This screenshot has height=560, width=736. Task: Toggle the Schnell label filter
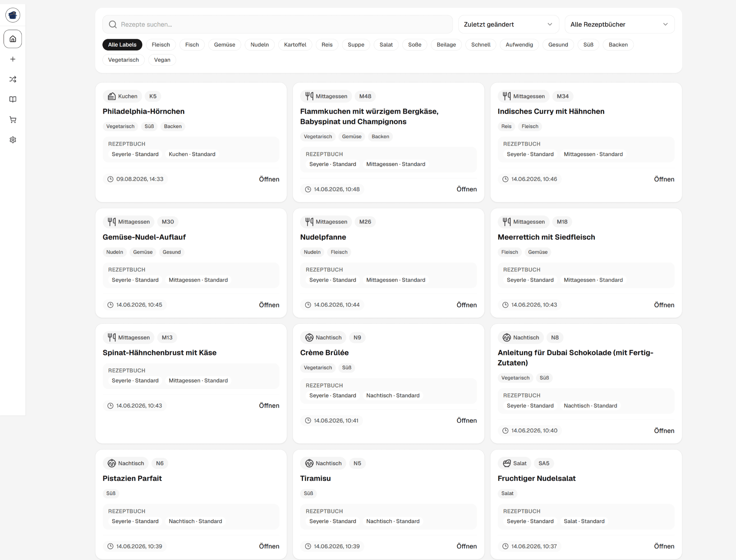point(480,45)
